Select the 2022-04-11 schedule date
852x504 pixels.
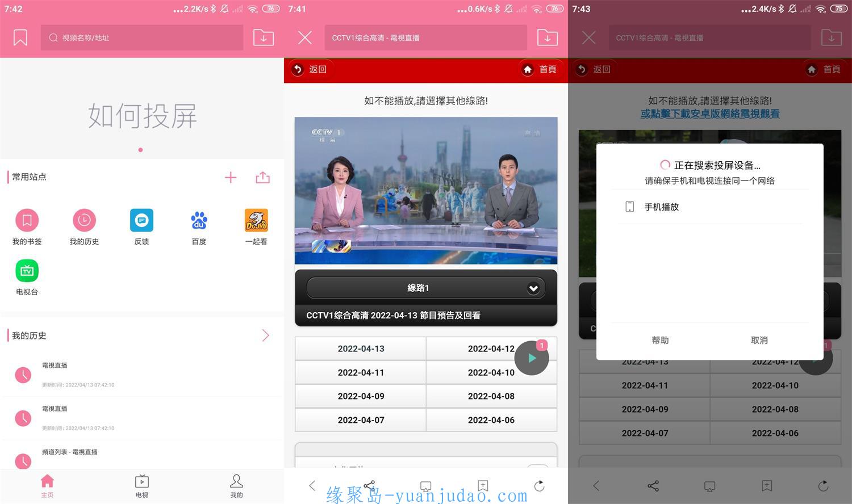click(361, 373)
